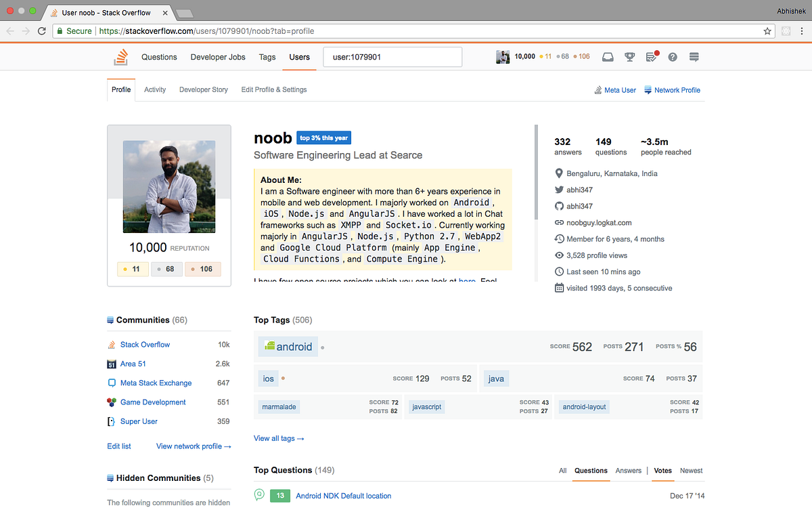Open the Developer Jobs menu item
Viewport: 812px width, 508px height.
coord(217,57)
